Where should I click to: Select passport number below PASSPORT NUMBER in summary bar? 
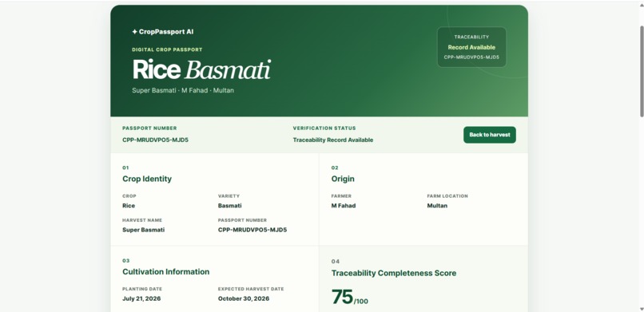pyautogui.click(x=155, y=140)
